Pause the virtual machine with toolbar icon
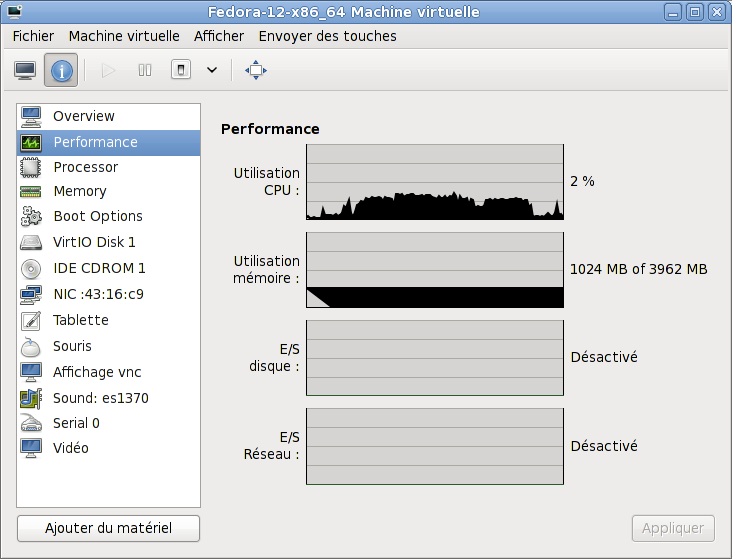Image resolution: width=732 pixels, height=559 pixels. (x=145, y=70)
